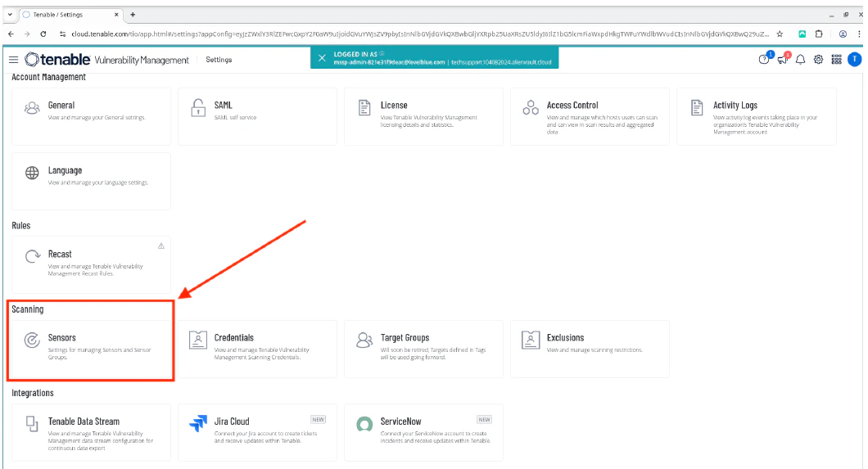
Task: Open the Chrome three-dot menu
Action: 859,34
